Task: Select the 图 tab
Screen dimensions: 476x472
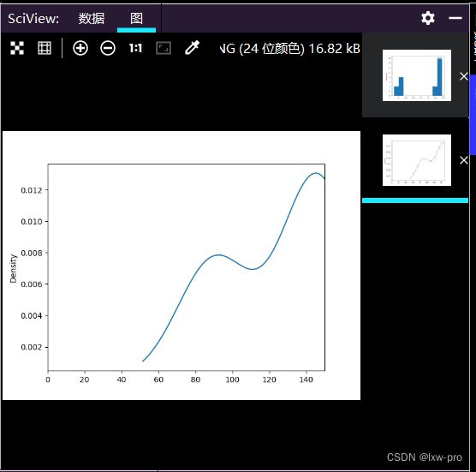Action: point(137,19)
